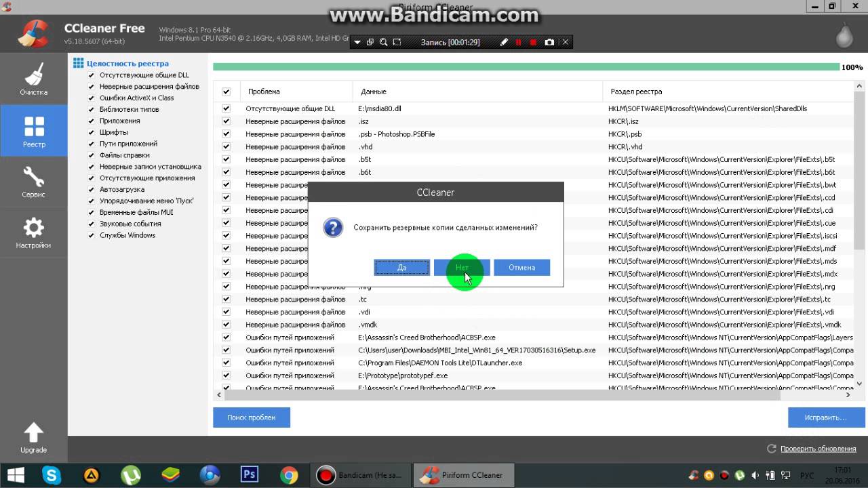Click the Поиск проблем button
Screen dimensions: 868x488
pos(252,418)
